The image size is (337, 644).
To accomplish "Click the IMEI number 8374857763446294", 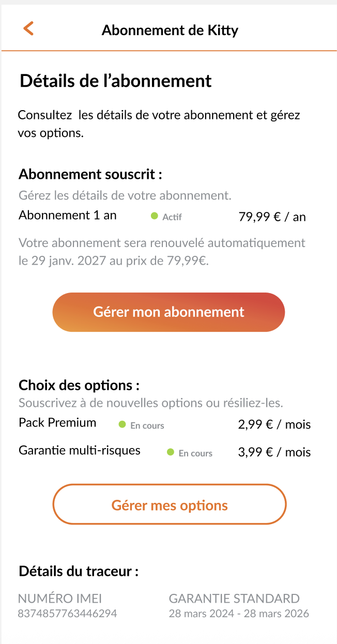I will [x=67, y=614].
